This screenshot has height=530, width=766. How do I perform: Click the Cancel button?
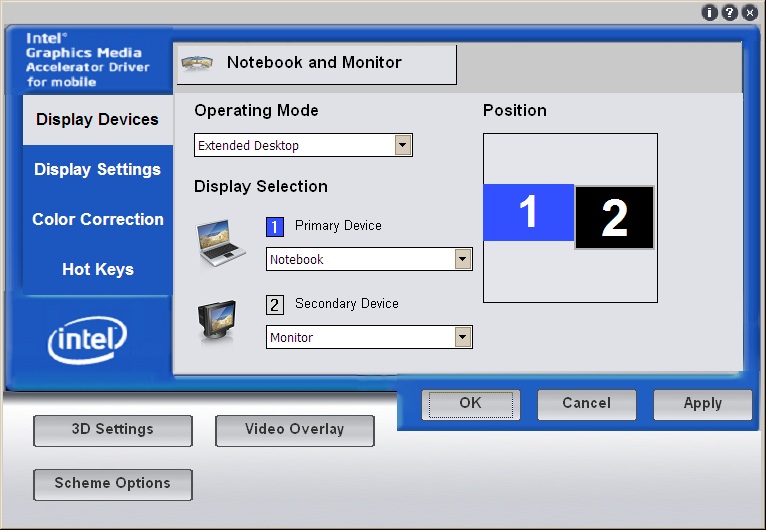(x=587, y=404)
